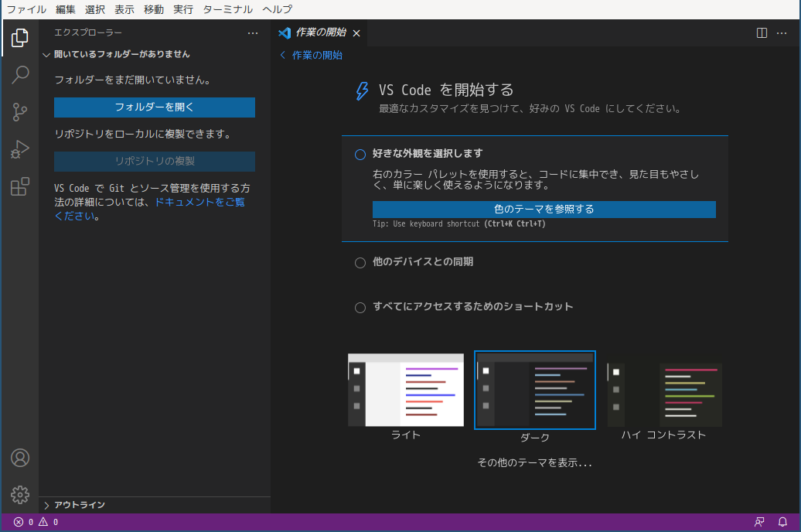Click the その他のテーマを表示... link
The width and height of the screenshot is (801, 532).
pyautogui.click(x=534, y=463)
